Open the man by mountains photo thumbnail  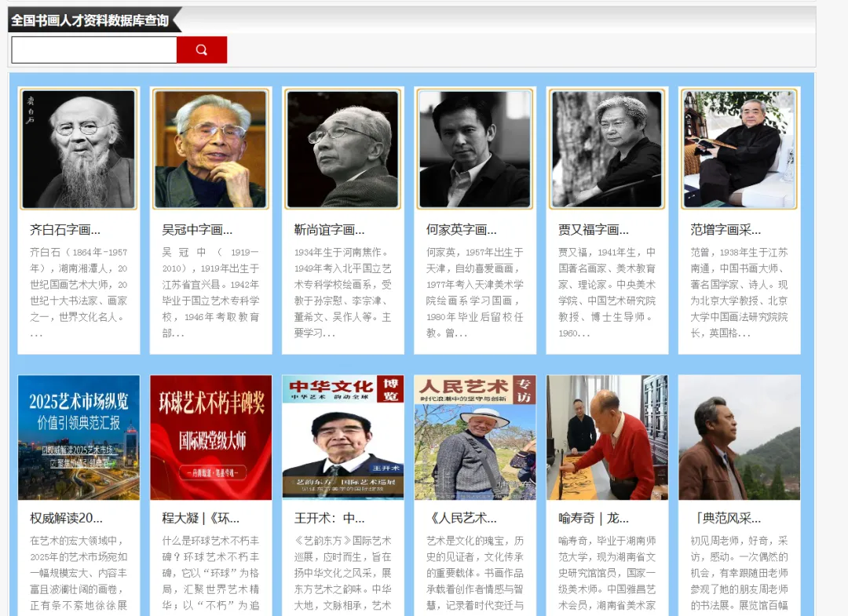pyautogui.click(x=740, y=437)
